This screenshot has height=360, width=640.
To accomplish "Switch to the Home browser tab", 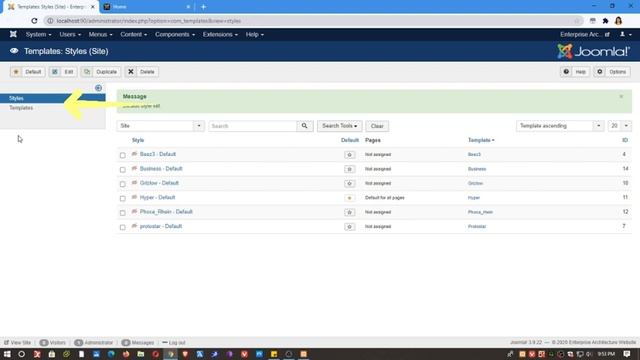I will 146,7.
